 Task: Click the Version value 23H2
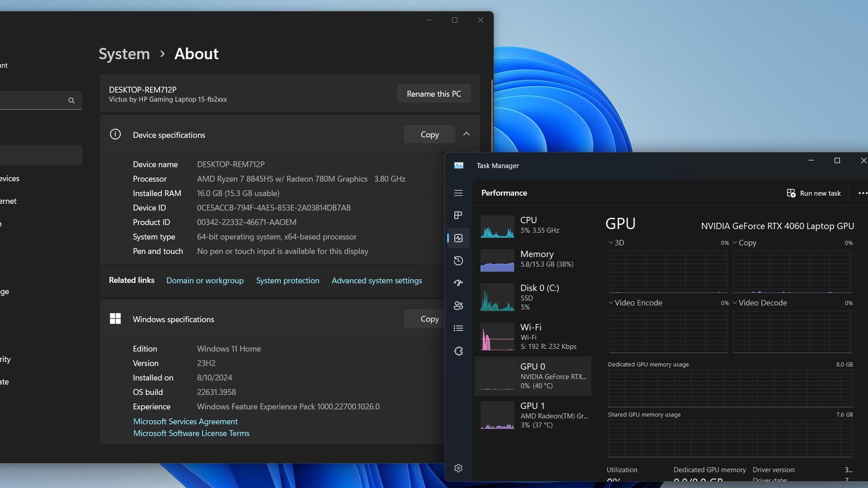pos(206,363)
